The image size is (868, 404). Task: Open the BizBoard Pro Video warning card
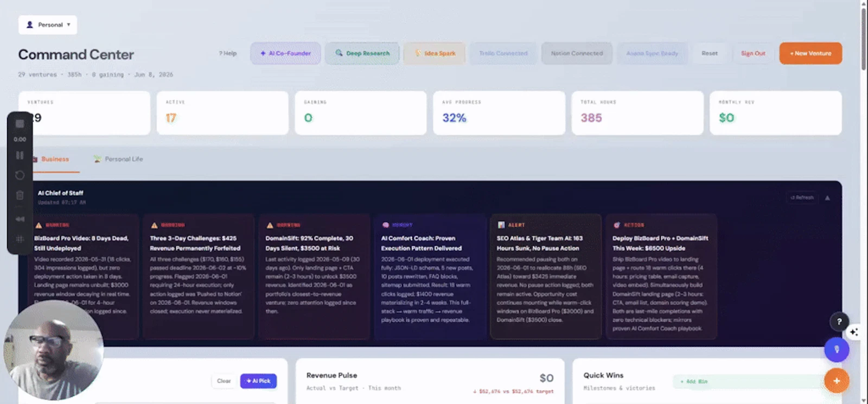83,276
